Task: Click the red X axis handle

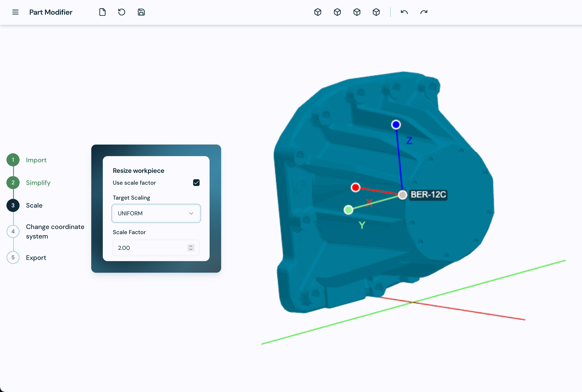Action: click(x=355, y=187)
